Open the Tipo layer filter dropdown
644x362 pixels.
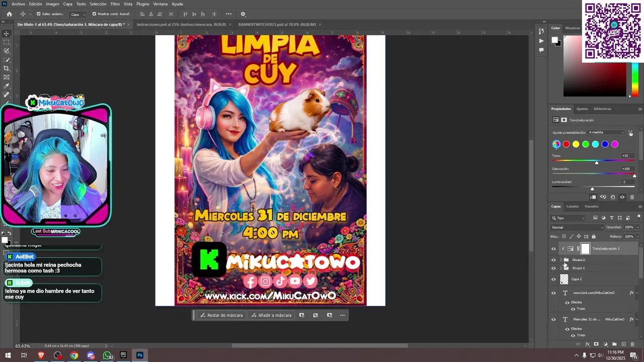point(569,218)
